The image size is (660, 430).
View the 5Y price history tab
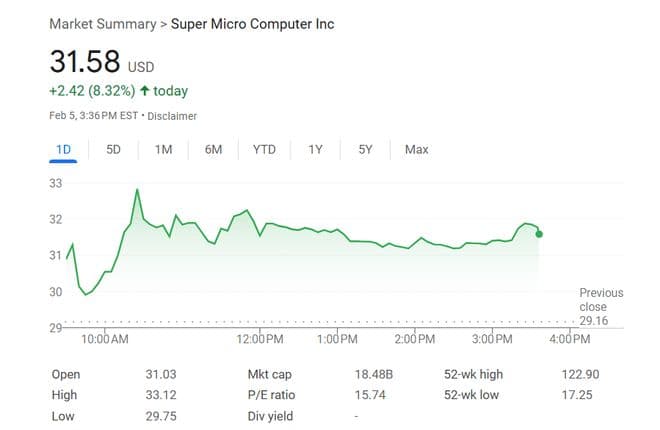[x=365, y=150]
